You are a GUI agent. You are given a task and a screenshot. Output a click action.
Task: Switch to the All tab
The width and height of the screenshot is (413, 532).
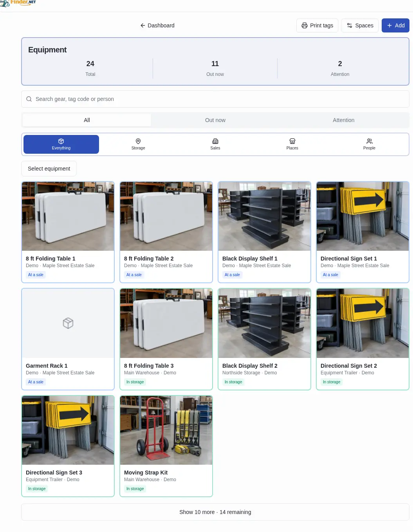point(87,120)
